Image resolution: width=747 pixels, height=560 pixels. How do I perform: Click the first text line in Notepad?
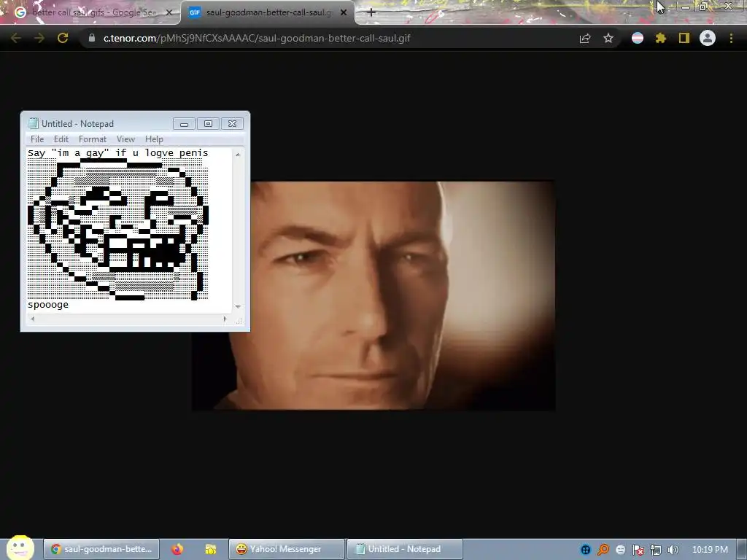[118, 153]
